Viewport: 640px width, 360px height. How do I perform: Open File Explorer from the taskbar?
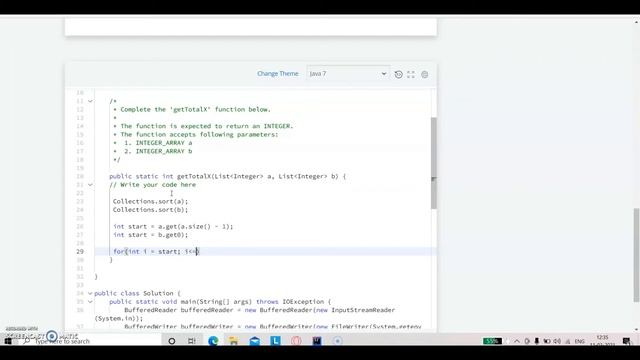point(233,341)
